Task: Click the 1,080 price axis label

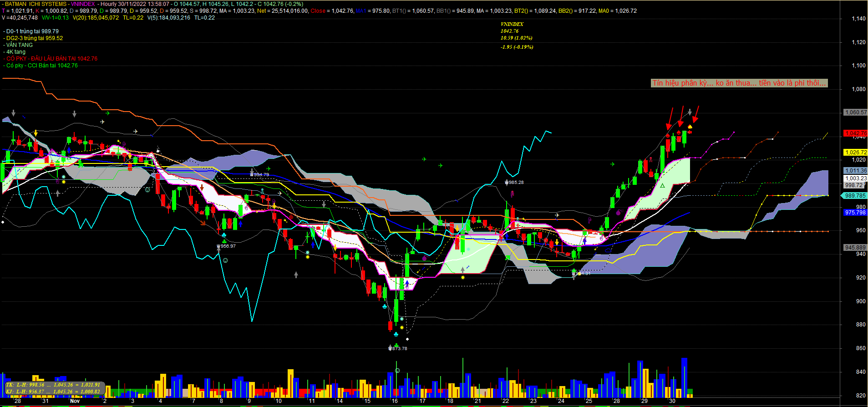Action: (859, 89)
